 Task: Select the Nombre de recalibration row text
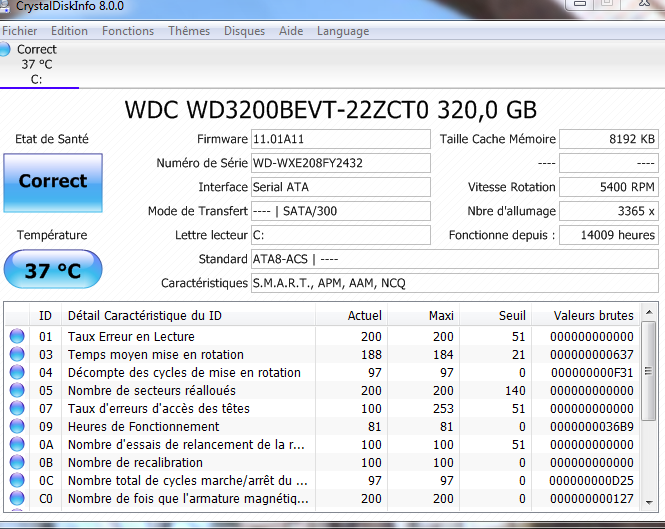(x=135, y=462)
